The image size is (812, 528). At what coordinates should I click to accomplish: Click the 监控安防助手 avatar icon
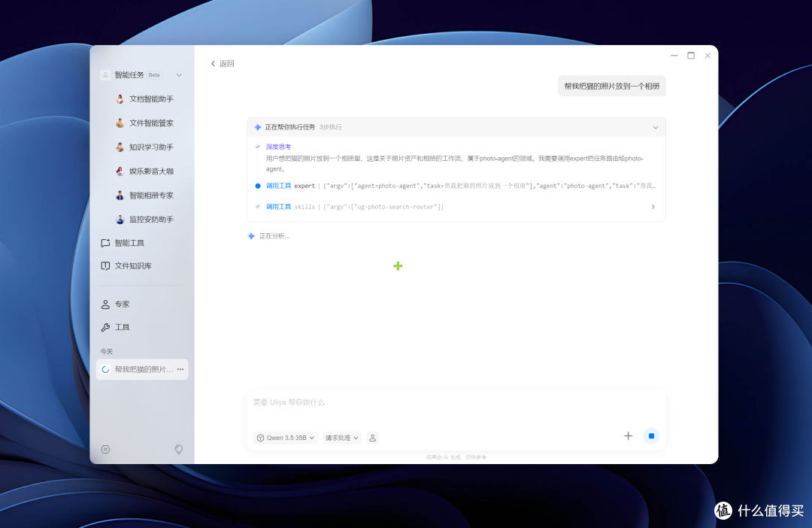coord(120,219)
